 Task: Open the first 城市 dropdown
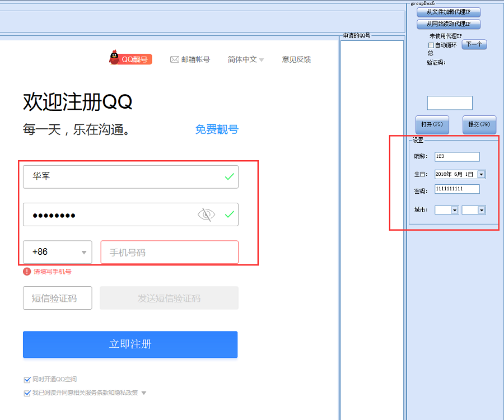click(x=454, y=210)
